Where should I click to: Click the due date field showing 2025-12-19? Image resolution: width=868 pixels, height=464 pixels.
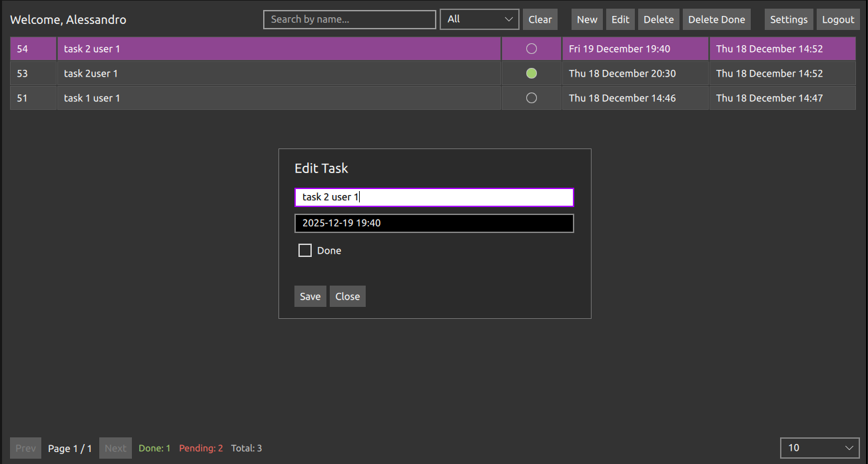click(434, 222)
